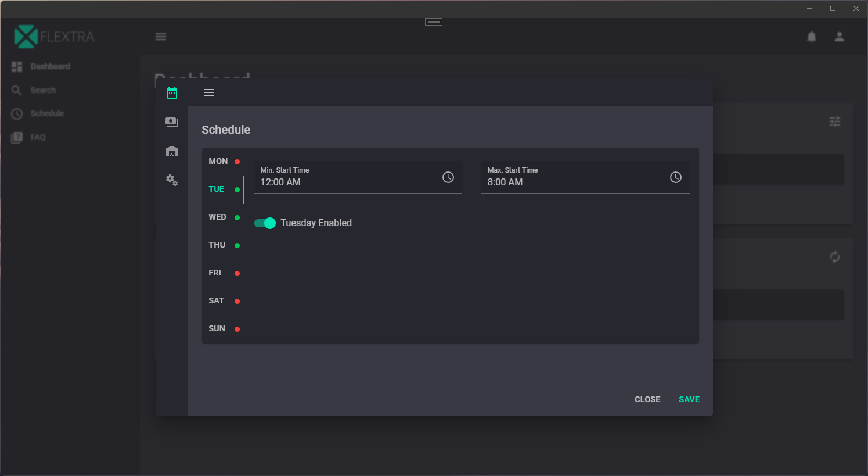This screenshot has height=476, width=868.
Task: Toggle the Tuesday Enabled switch
Action: click(x=265, y=223)
